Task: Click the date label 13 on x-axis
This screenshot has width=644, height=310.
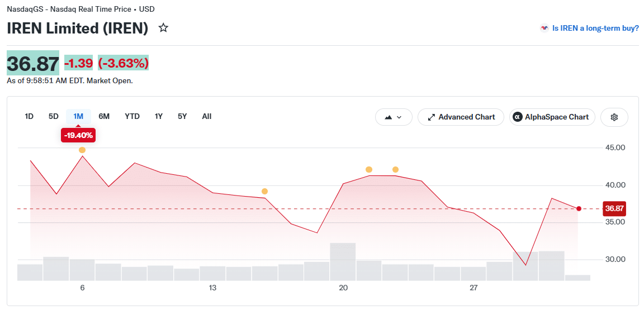Action: coord(212,288)
